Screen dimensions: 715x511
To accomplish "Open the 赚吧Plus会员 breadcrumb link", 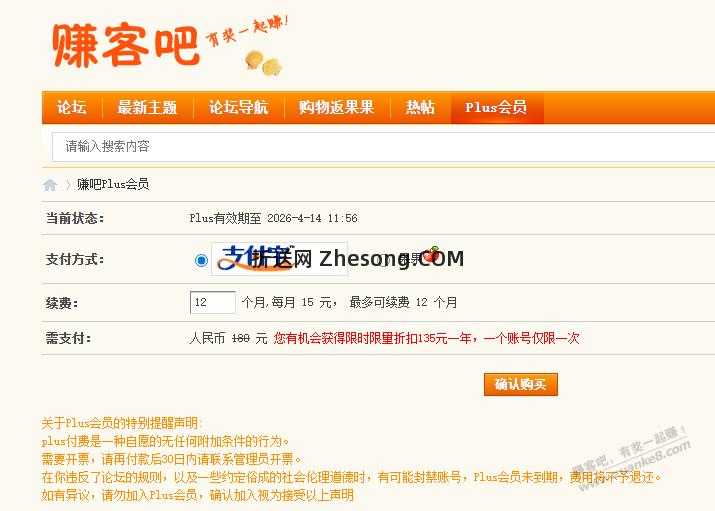I will 113,185.
